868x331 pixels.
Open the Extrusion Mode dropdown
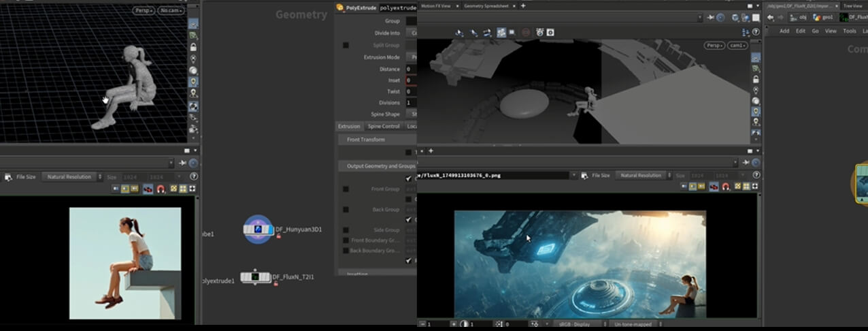tap(412, 57)
